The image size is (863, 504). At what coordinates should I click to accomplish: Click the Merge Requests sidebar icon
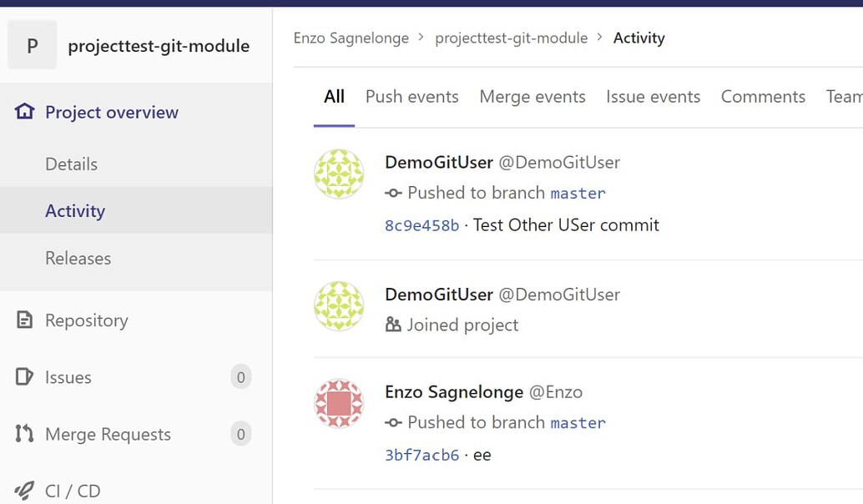point(23,434)
